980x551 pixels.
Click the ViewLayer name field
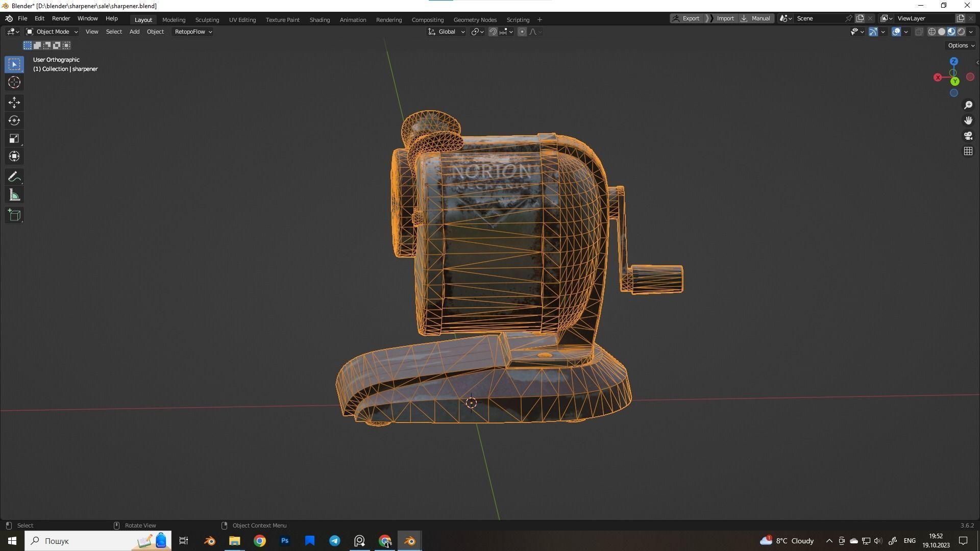pyautogui.click(x=924, y=18)
